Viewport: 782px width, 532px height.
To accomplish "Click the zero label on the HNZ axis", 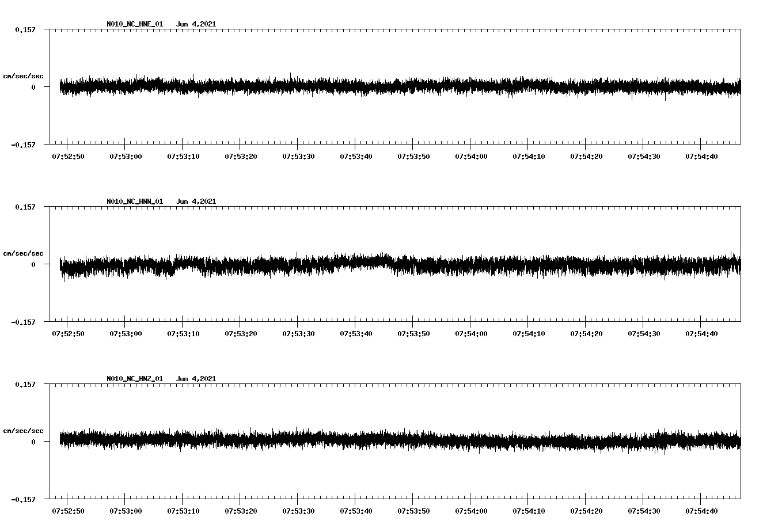I will pyautogui.click(x=33, y=442).
